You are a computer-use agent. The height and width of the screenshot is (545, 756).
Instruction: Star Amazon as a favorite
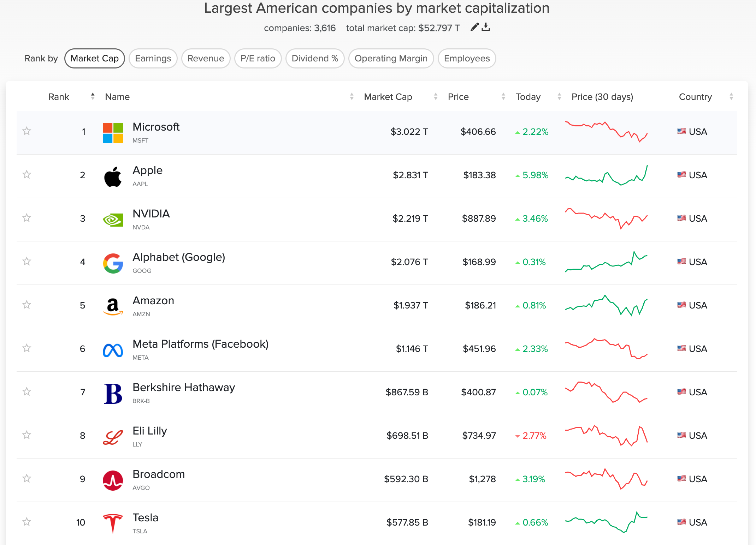click(27, 305)
